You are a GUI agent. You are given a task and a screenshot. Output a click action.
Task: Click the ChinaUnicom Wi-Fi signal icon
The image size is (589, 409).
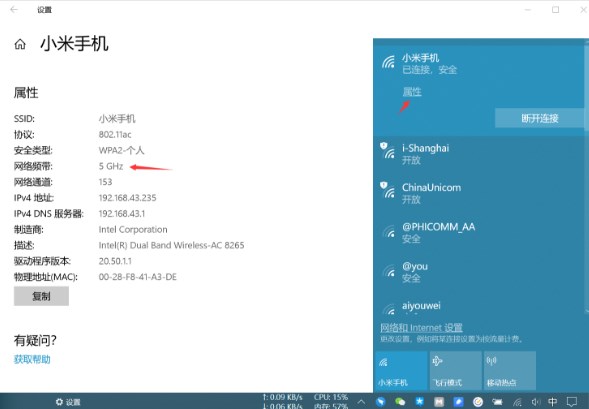(x=387, y=190)
